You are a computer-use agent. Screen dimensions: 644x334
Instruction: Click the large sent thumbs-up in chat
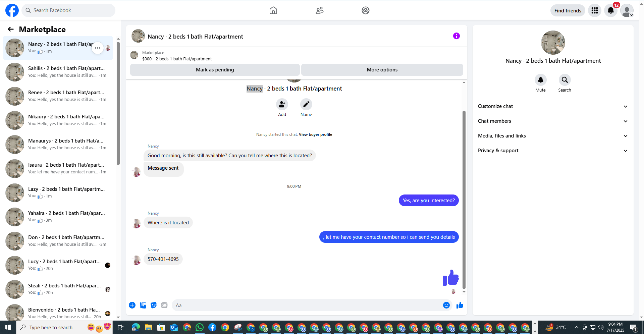[450, 278]
